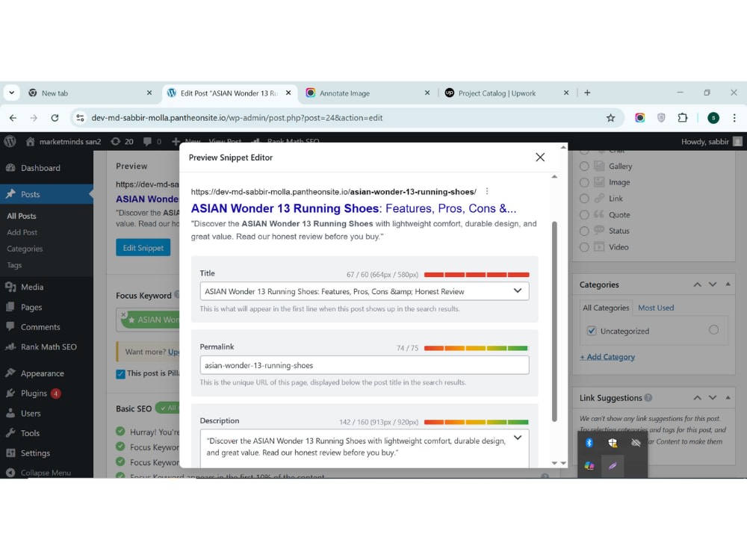The width and height of the screenshot is (747, 560).
Task: Click the Plugins sidebar icon
Action: [10, 393]
